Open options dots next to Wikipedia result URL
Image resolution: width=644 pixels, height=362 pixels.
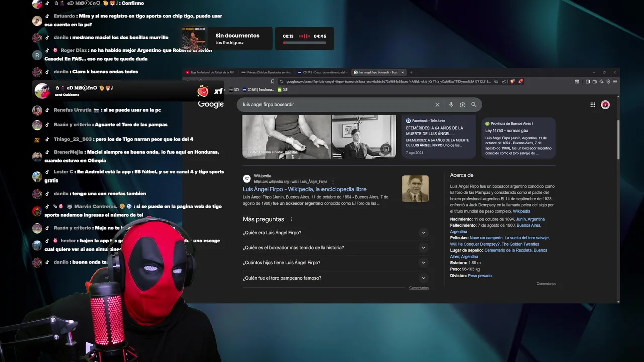[x=333, y=182]
